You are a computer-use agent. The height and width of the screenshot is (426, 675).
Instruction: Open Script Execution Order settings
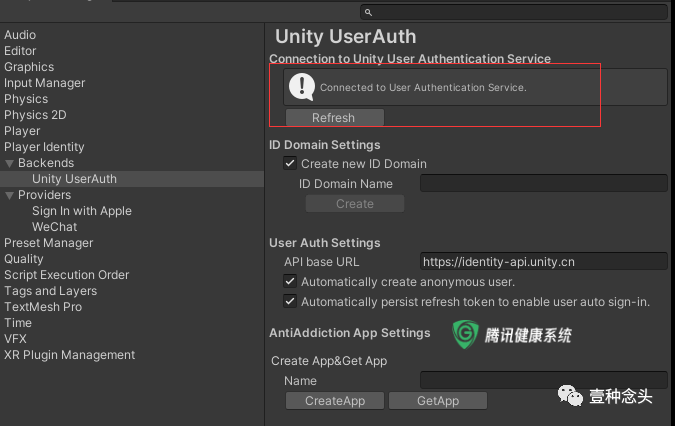[x=67, y=275]
